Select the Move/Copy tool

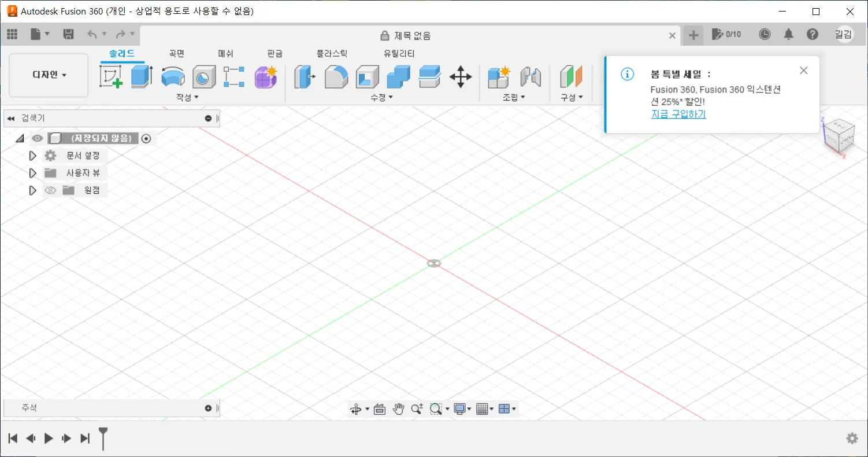pyautogui.click(x=461, y=76)
